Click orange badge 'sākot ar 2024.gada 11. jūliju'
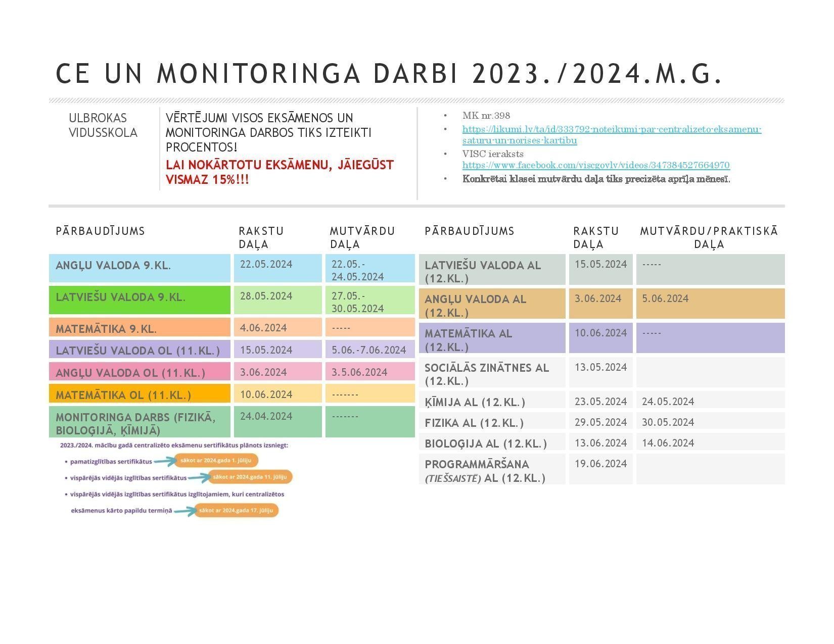 250,477
